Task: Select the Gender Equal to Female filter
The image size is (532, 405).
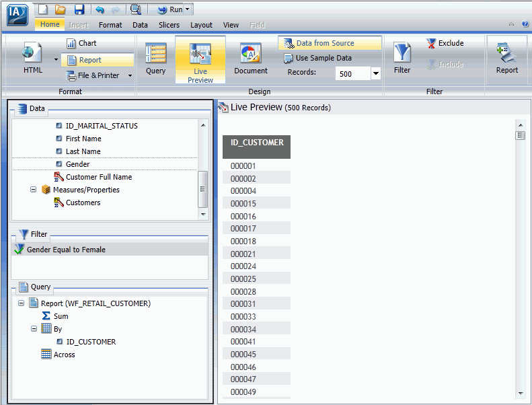Action: tap(110, 250)
